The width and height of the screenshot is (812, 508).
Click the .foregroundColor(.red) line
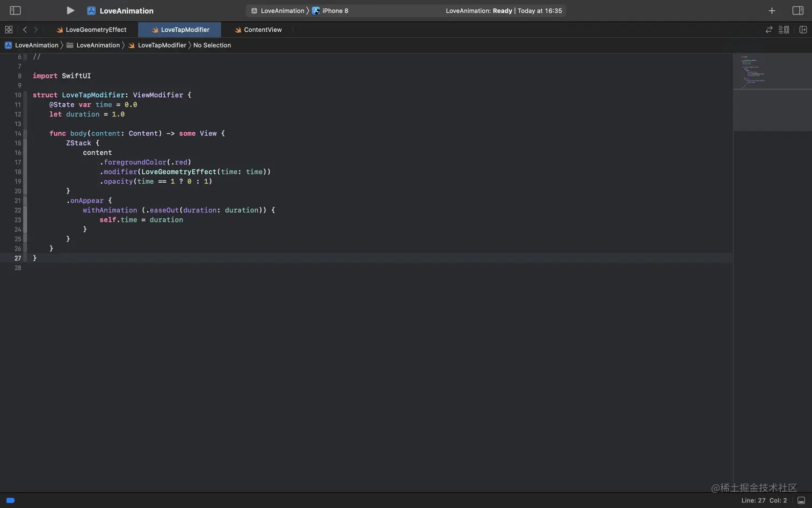tap(146, 162)
